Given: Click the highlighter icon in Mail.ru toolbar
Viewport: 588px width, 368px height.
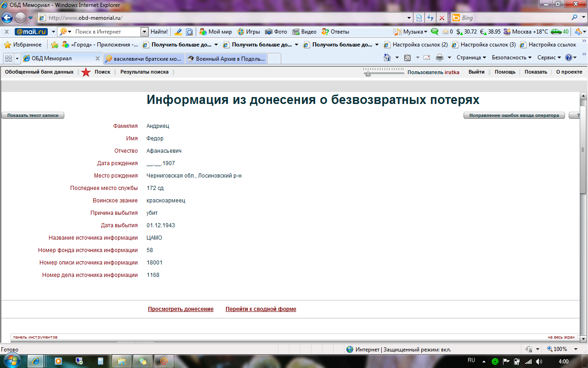Looking at the screenshot, I should click(x=178, y=32).
